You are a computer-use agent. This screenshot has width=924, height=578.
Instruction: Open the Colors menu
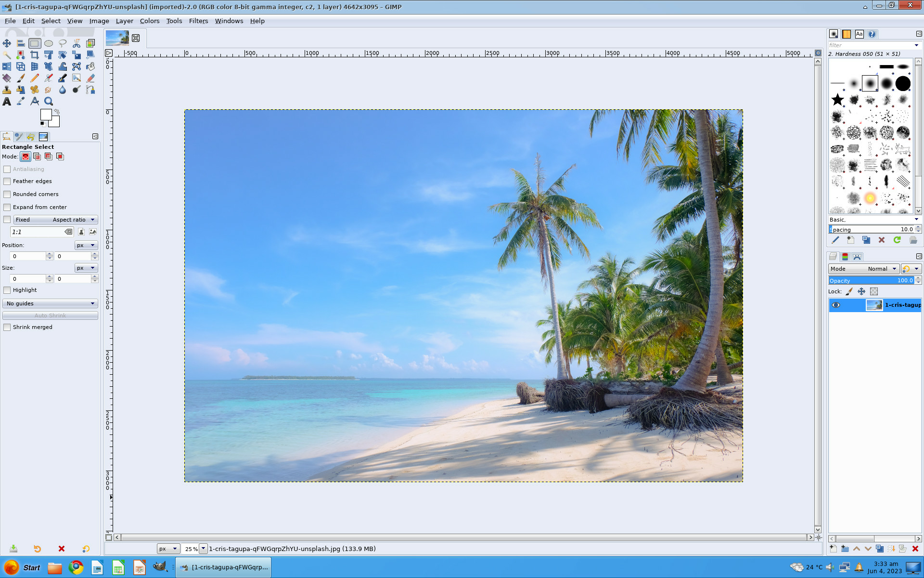[149, 21]
